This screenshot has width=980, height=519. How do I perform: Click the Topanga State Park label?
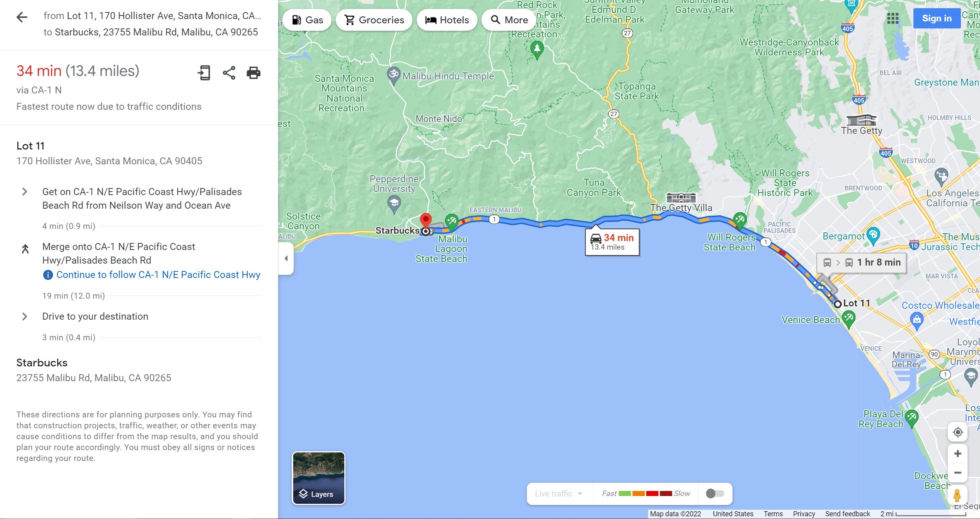point(636,91)
